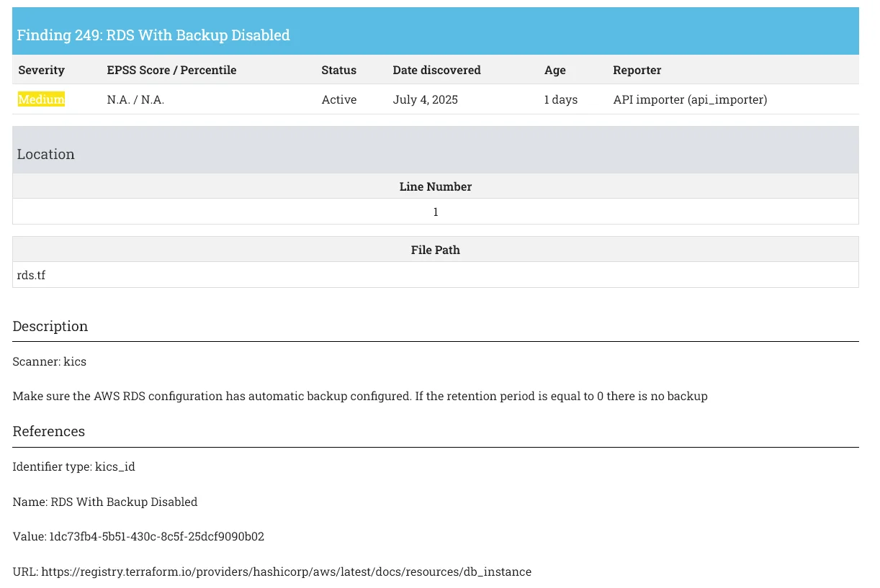
Task: Select the kics Value UUID text
Action: [x=156, y=537]
